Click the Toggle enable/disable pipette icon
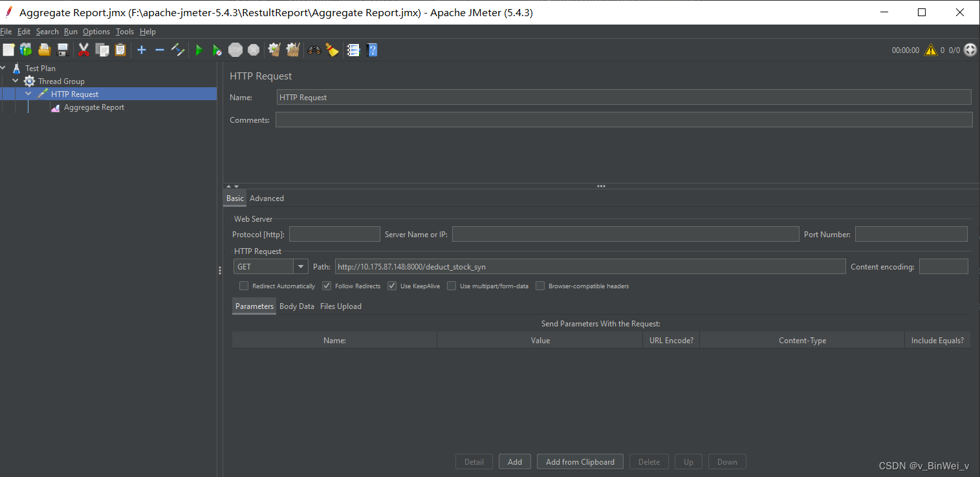 (178, 50)
